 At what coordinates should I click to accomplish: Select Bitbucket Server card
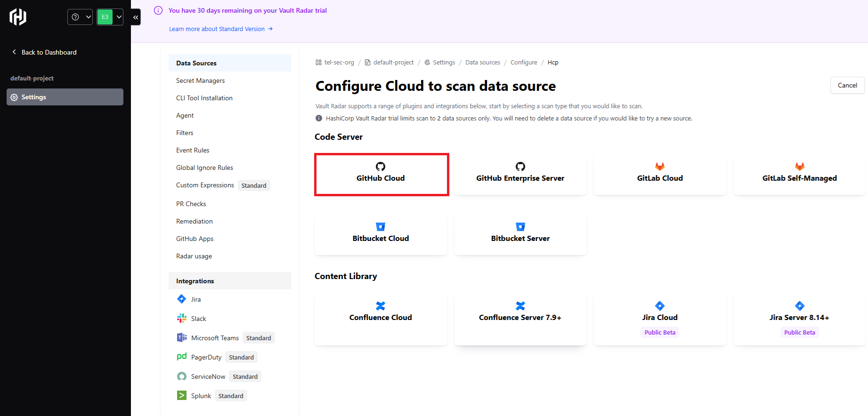click(x=520, y=233)
